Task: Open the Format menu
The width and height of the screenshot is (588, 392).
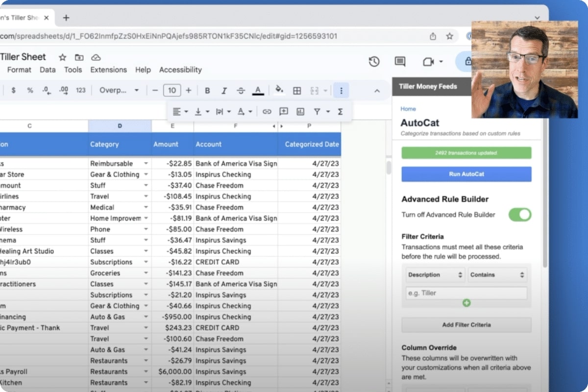Action: 19,70
